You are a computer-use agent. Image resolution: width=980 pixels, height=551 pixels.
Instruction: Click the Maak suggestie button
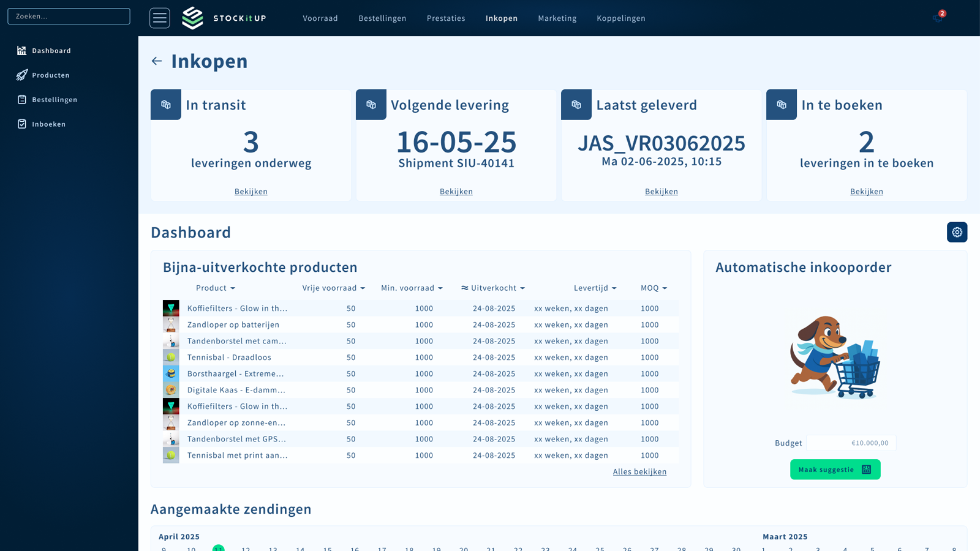click(x=835, y=470)
